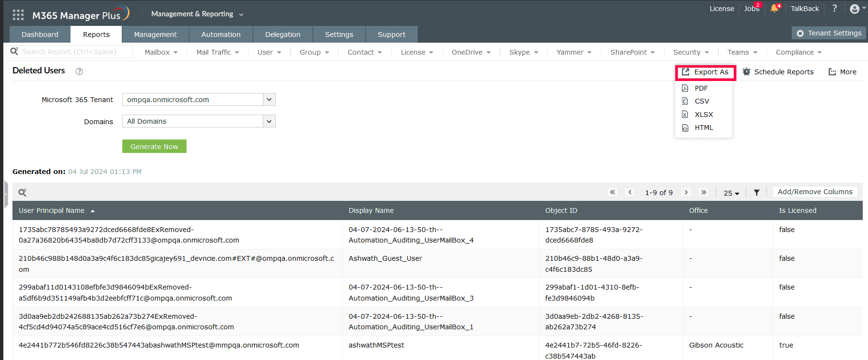Screen dimensions: 868x360
Task: Open the app launcher grid icon
Action: coord(18,15)
